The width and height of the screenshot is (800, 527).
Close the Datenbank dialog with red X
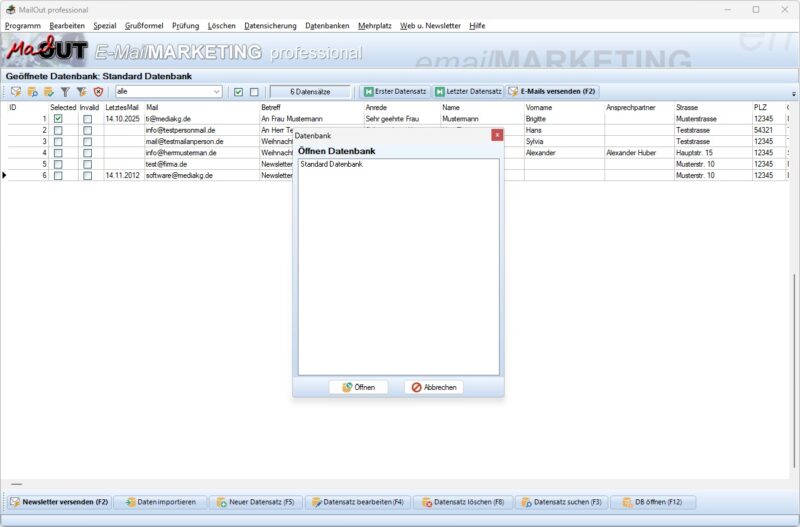coord(497,134)
